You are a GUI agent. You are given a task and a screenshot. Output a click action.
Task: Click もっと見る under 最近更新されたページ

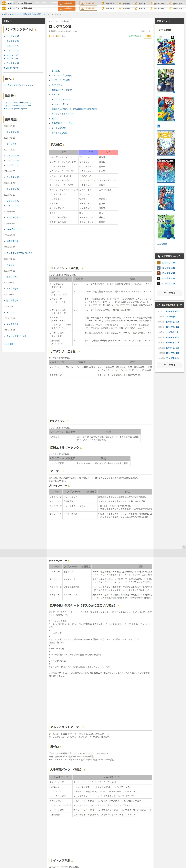coord(170,365)
